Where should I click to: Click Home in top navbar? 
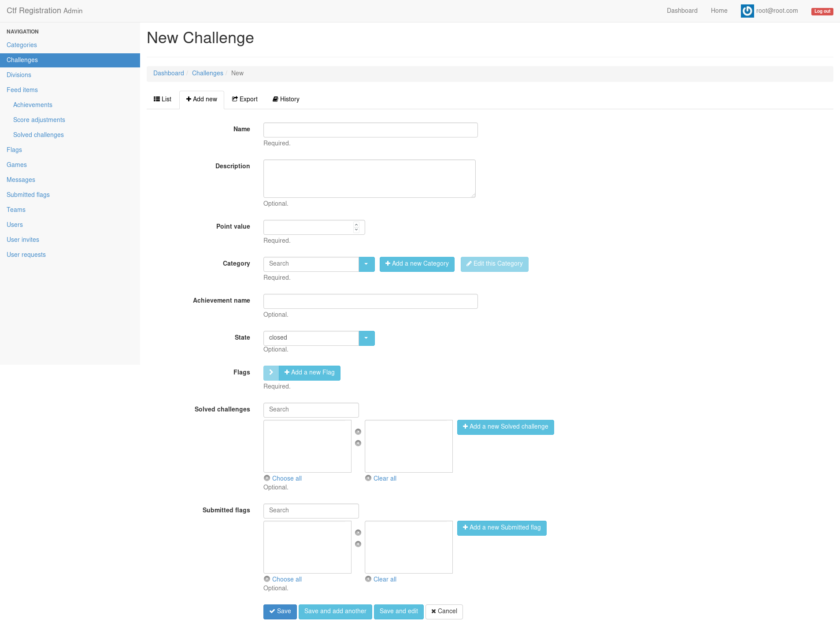[719, 11]
